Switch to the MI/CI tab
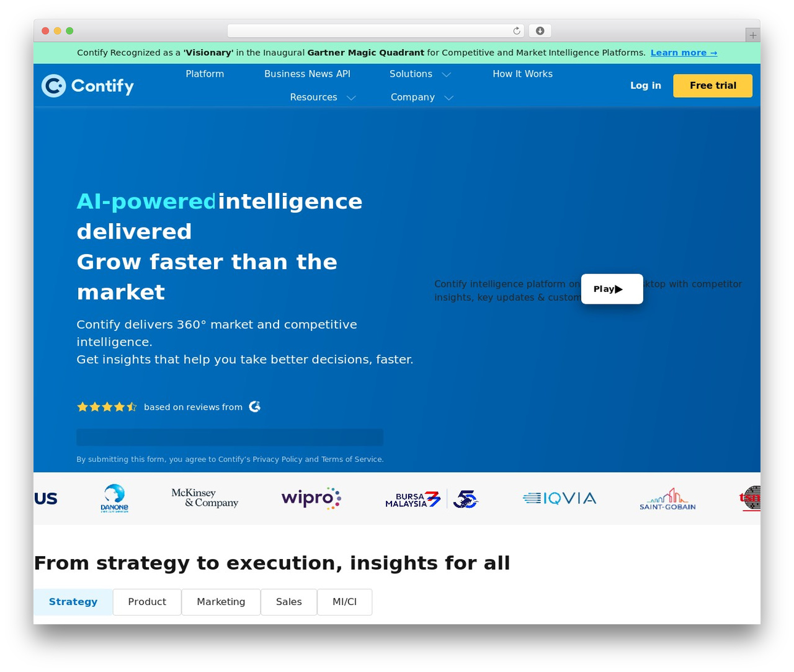Viewport: 794px width, 672px height. 345,602
